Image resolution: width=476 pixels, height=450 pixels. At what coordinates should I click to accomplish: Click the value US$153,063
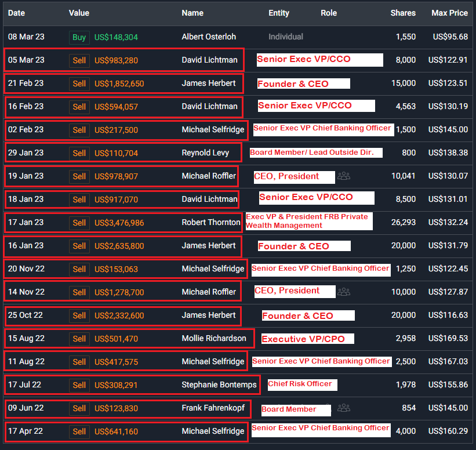point(116,269)
